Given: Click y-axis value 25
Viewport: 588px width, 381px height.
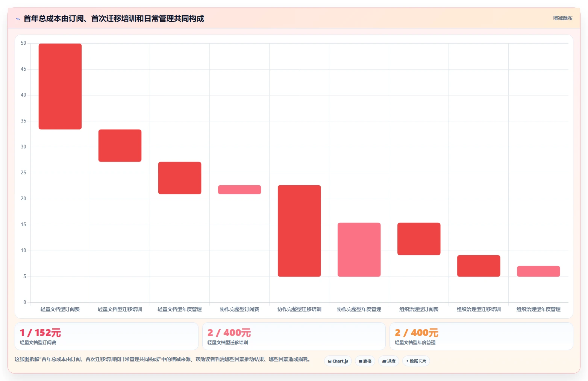Looking at the screenshot, I should (x=23, y=173).
